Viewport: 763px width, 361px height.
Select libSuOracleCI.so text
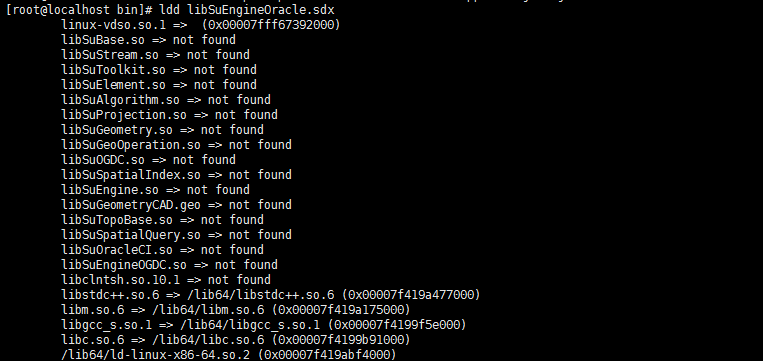pyautogui.click(x=117, y=250)
